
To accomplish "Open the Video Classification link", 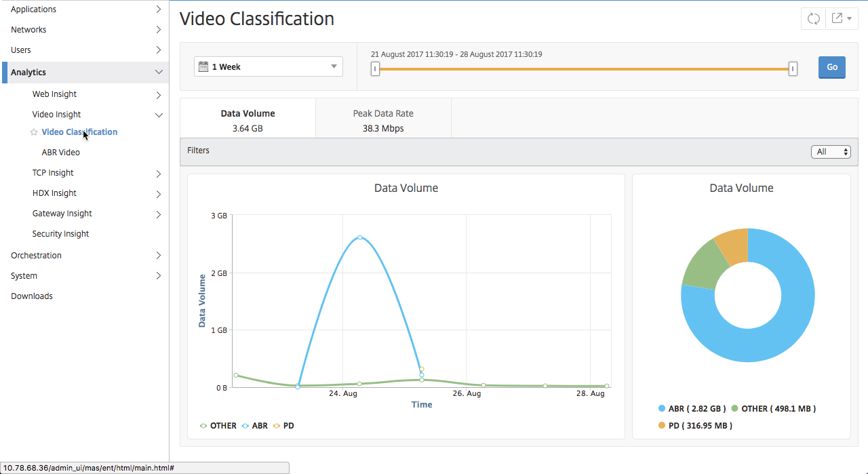I will pyautogui.click(x=79, y=132).
